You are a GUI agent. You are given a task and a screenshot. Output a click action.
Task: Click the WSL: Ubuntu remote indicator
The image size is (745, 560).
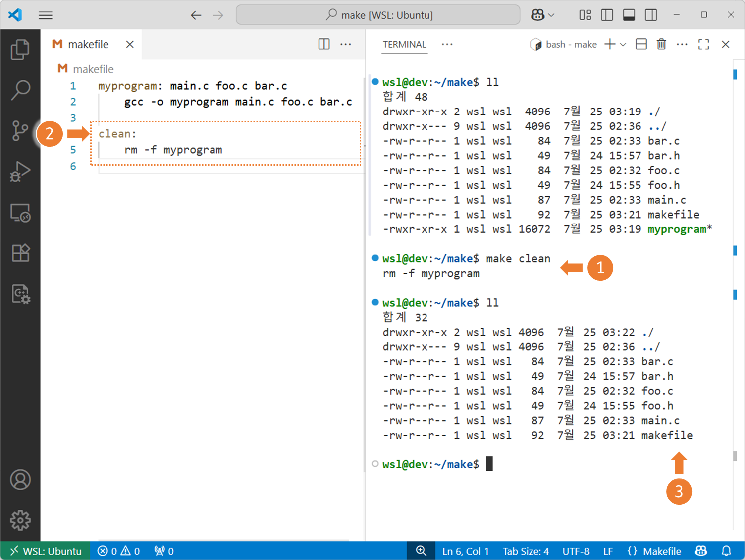[46, 551]
